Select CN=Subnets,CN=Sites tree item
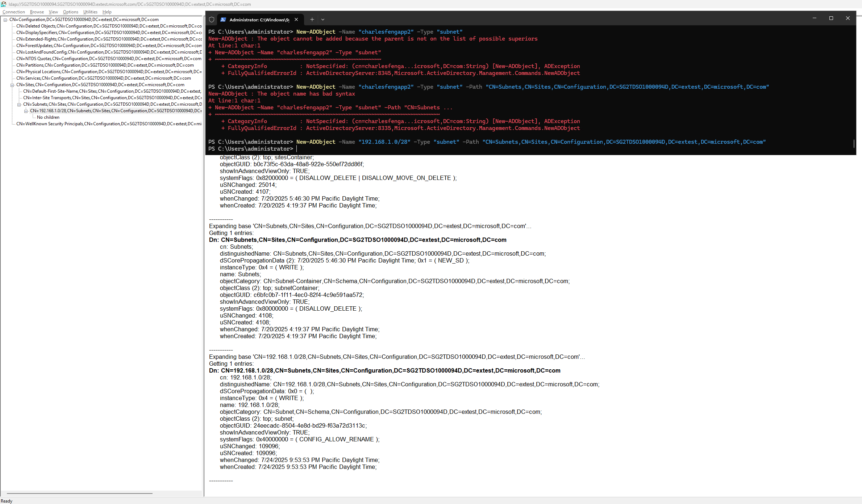 112,104
